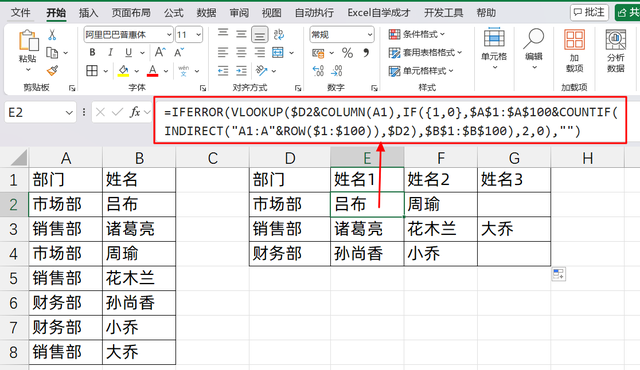
Task: Center text horizontally
Action: click(x=241, y=52)
